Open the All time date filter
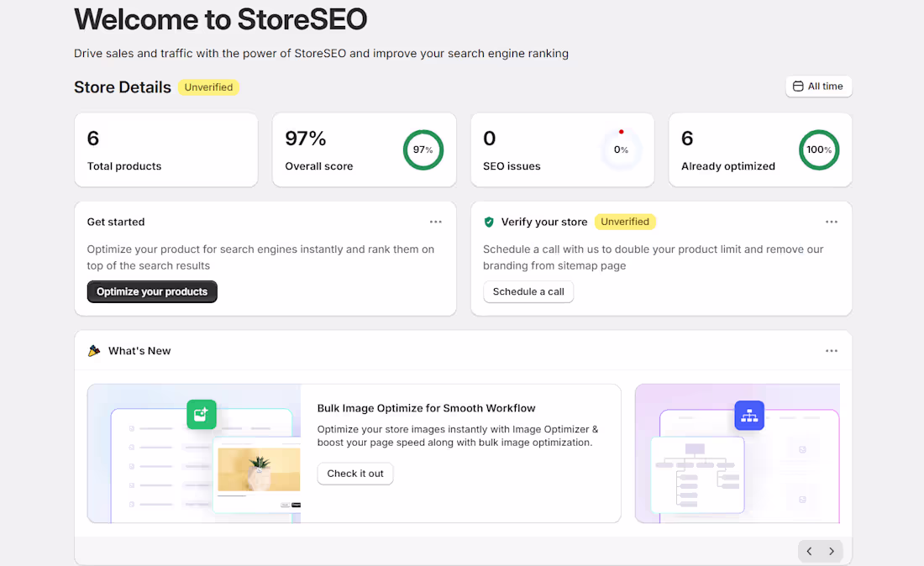Image resolution: width=924 pixels, height=566 pixels. click(x=818, y=86)
